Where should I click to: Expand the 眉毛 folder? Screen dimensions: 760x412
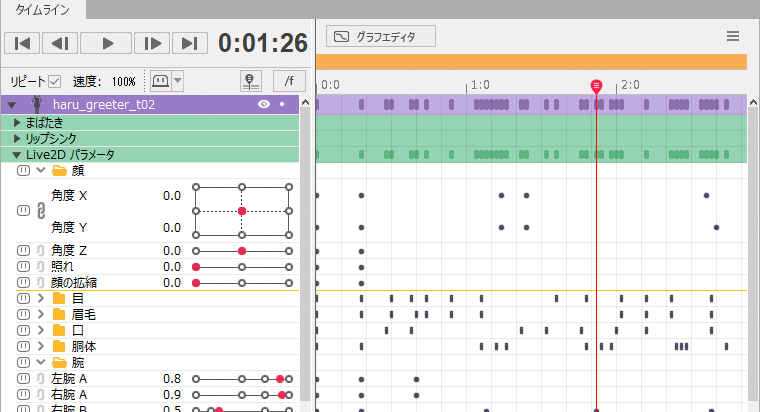click(41, 314)
